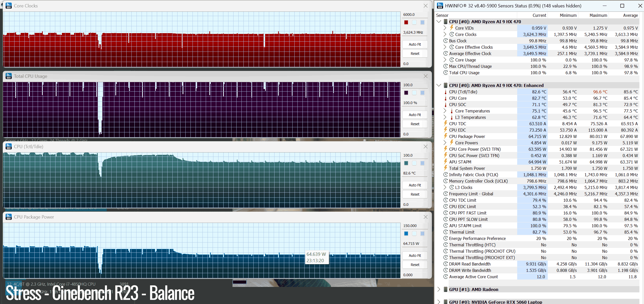The image size is (644, 304).
Task: Click the chip icon of the CPU [#0] Enhanced group
Action: coord(446,85)
